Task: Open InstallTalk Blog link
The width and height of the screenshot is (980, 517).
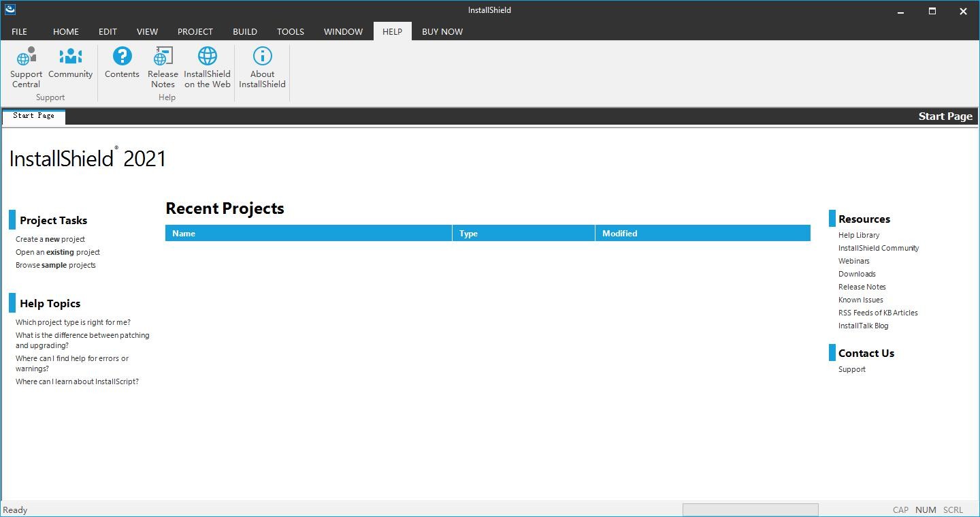Action: point(864,326)
